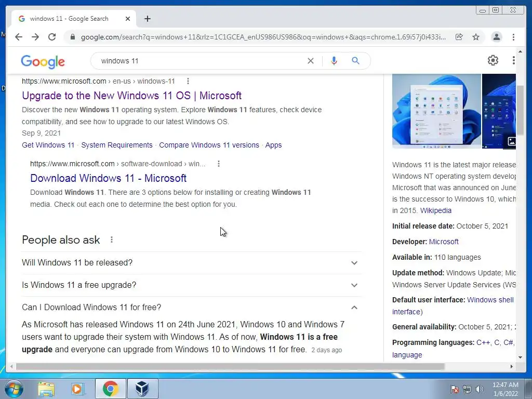Open more images icon on Windows 11 panel
This screenshot has width=532, height=399.
coord(511,141)
